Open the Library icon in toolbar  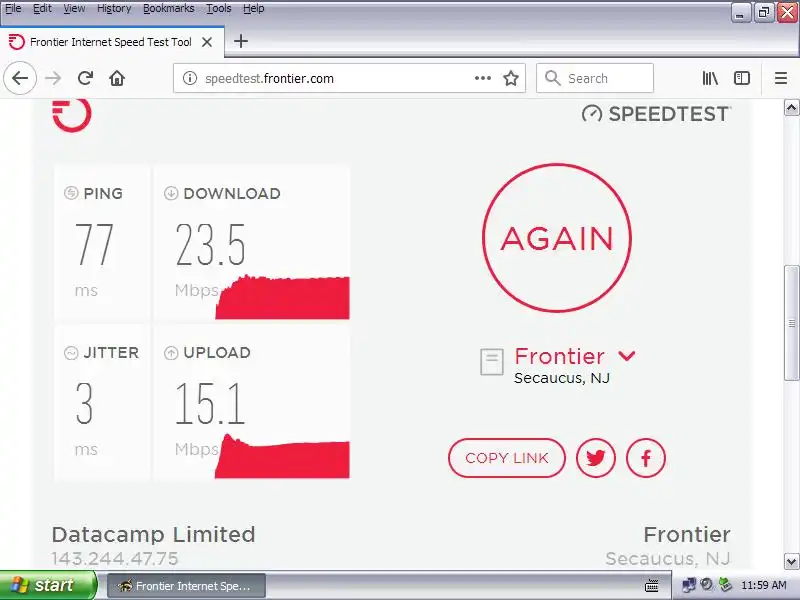coord(710,78)
